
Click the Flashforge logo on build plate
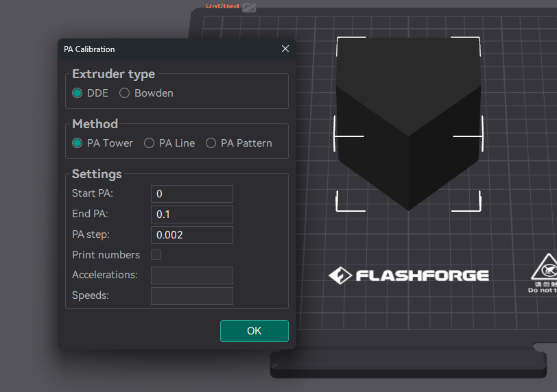click(x=409, y=275)
